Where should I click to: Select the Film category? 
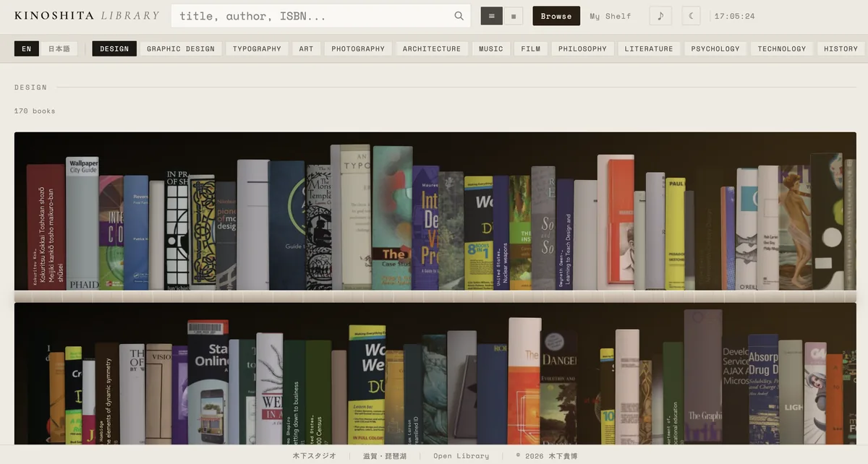click(x=531, y=48)
